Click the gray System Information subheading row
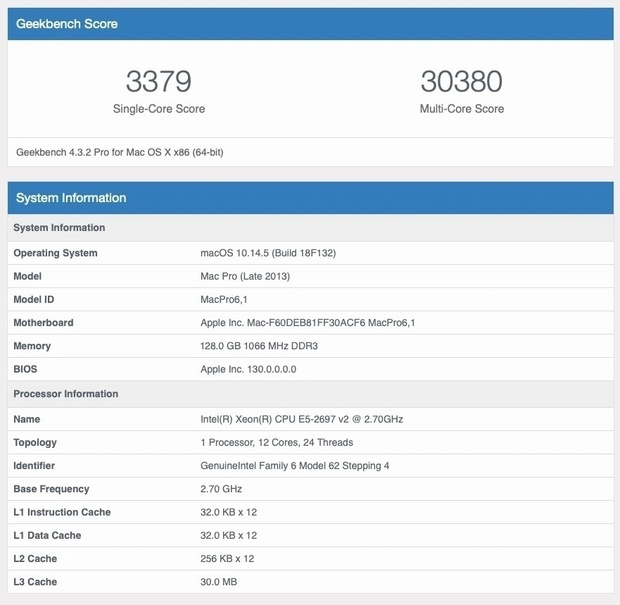Image resolution: width=620 pixels, height=605 pixels. pos(310,228)
